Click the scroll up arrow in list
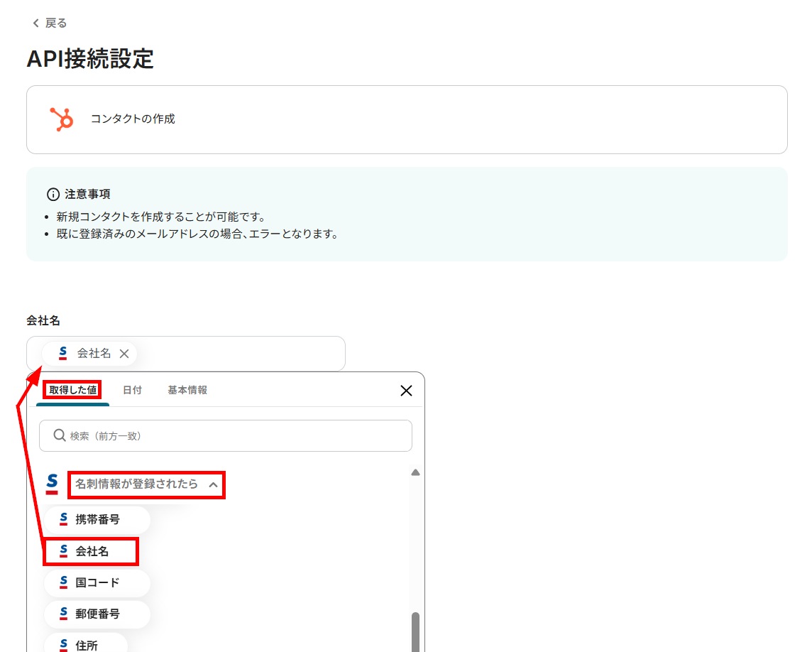Screen dimensions: 812x652 [x=415, y=472]
